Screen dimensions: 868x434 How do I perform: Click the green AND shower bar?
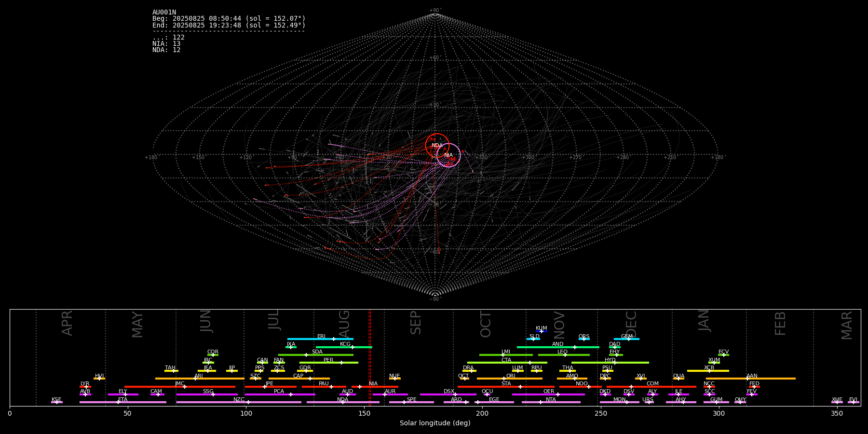click(558, 347)
